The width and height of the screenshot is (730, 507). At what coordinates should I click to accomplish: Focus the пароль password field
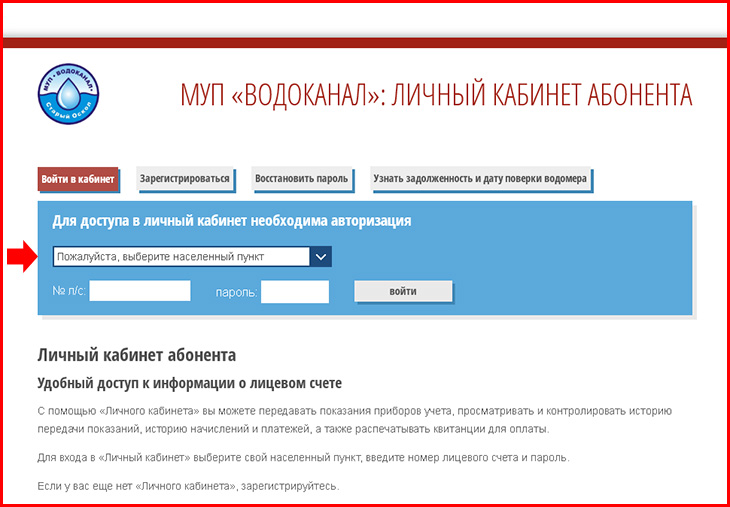(295, 291)
